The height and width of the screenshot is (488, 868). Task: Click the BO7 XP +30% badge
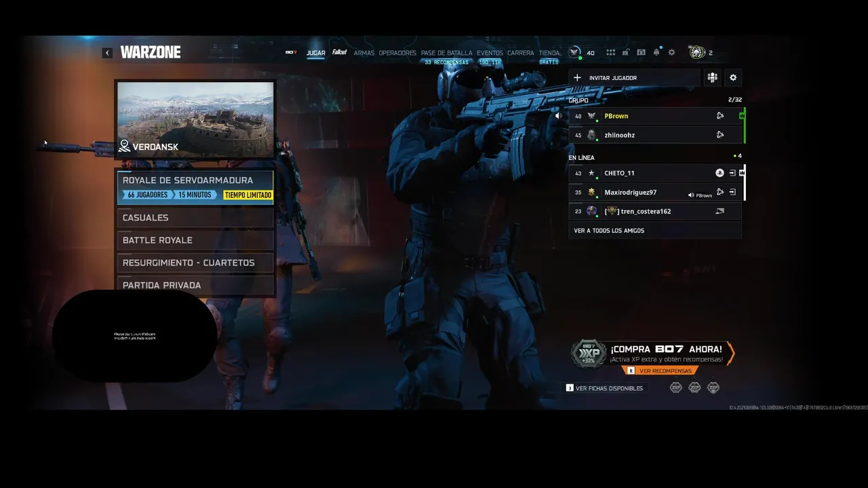[589, 354]
